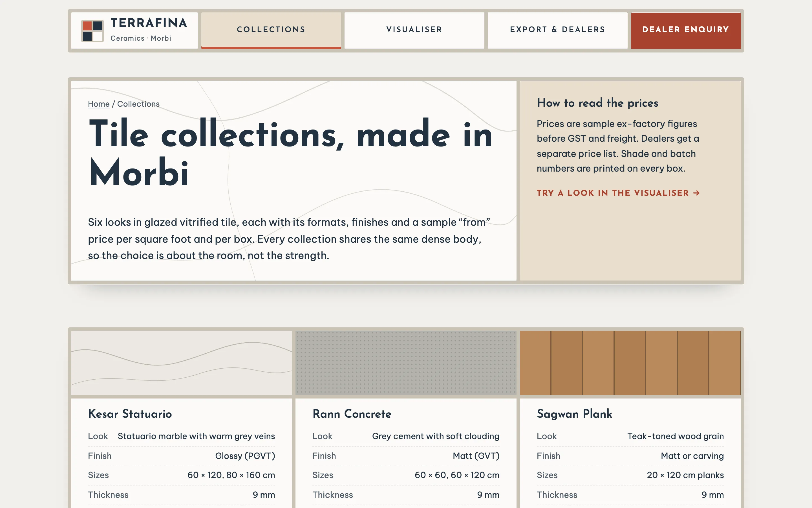Select the Rann Concrete card title

click(352, 413)
